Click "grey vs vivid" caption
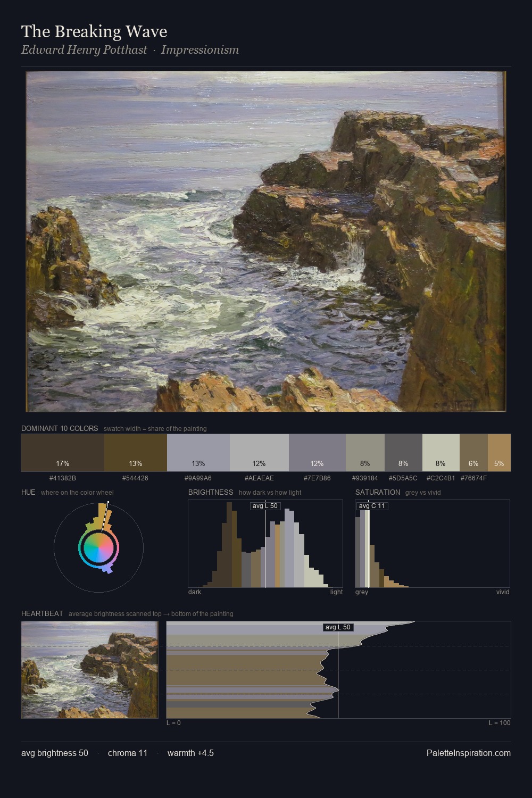 coord(423,493)
